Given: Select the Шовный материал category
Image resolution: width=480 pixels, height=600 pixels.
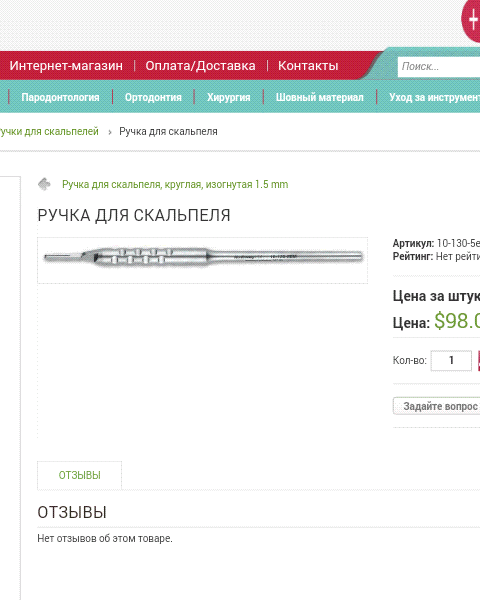Looking at the screenshot, I should click(x=320, y=97).
